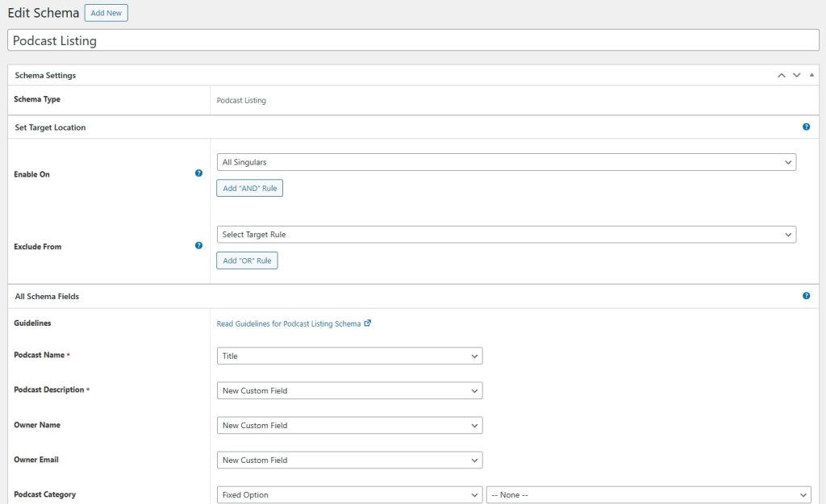
Task: Click help icon beside All Schema Fields
Action: pyautogui.click(x=806, y=296)
